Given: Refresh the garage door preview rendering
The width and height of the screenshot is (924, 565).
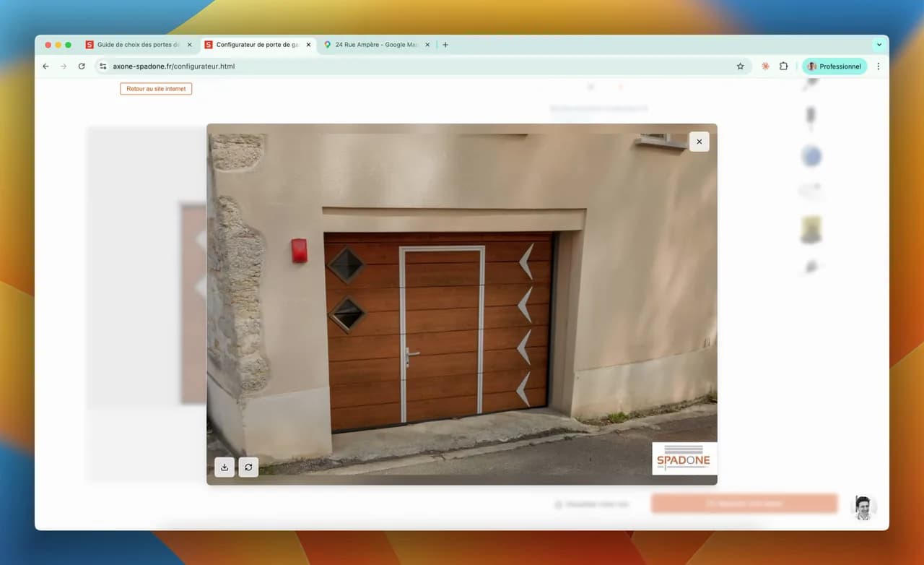Looking at the screenshot, I should pyautogui.click(x=248, y=467).
